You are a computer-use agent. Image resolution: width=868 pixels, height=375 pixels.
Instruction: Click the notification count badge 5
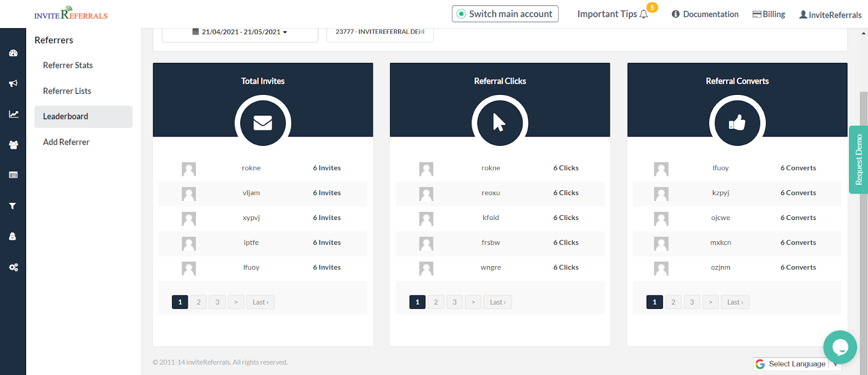[652, 8]
